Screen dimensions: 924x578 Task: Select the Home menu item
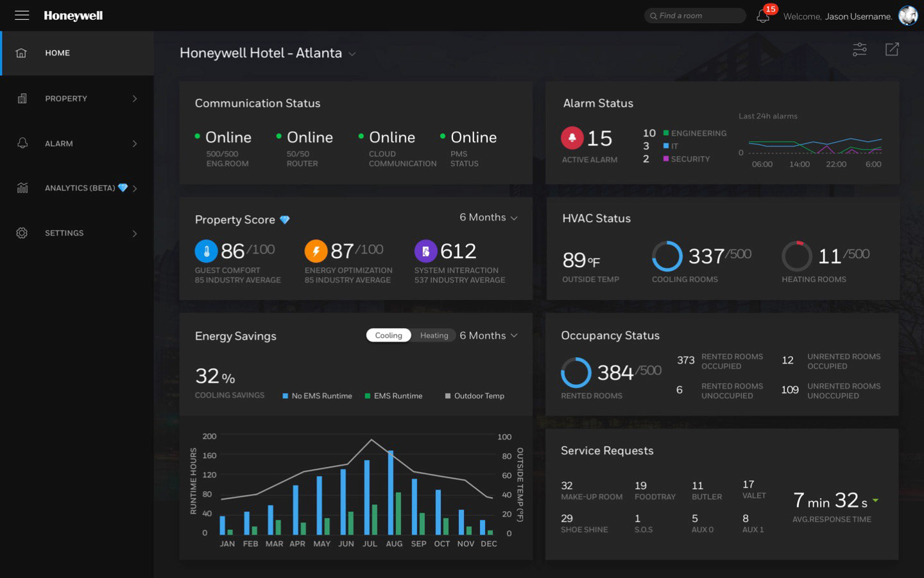(77, 53)
